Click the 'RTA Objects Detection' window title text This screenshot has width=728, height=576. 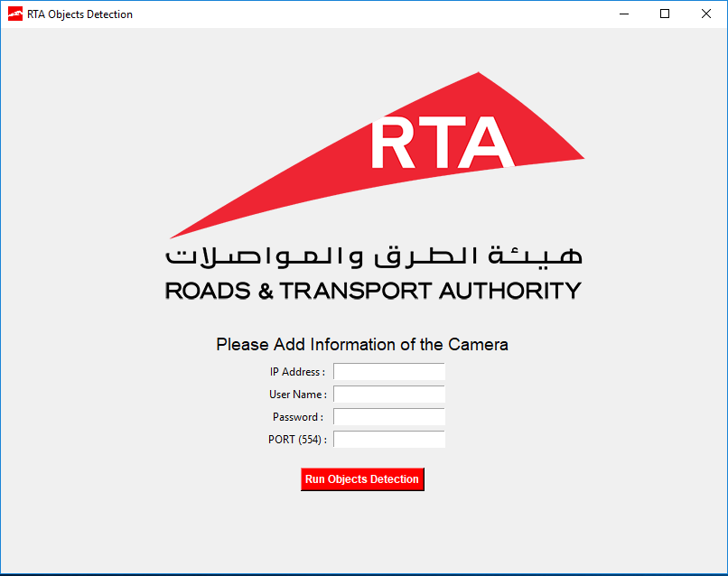pos(79,14)
